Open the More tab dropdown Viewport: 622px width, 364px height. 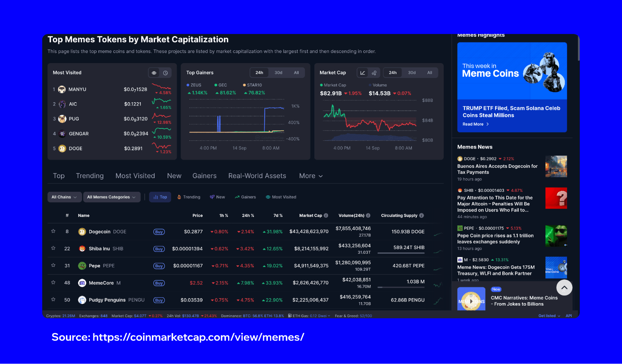310,176
